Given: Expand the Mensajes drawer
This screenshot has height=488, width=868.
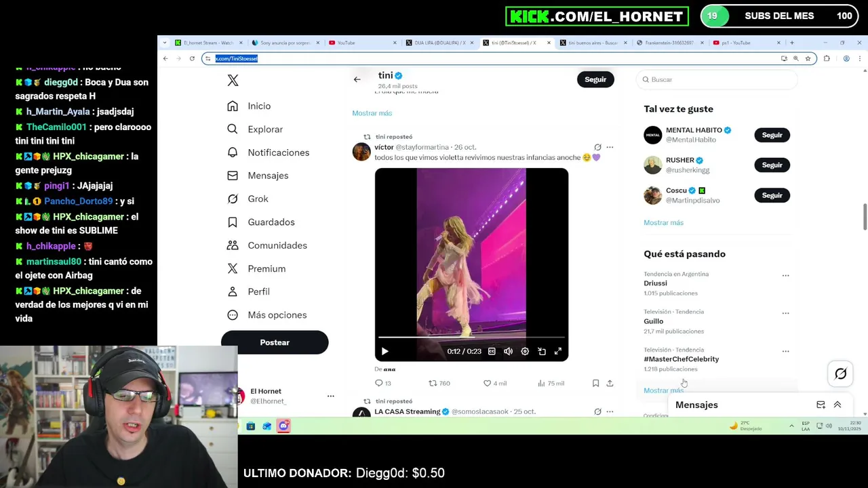Looking at the screenshot, I should (x=837, y=405).
